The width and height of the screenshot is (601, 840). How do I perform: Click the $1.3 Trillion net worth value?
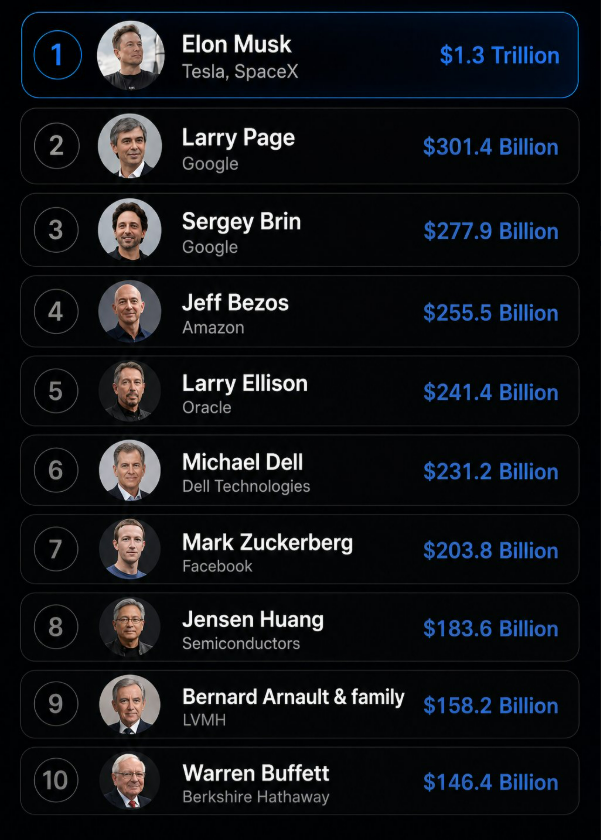coord(500,55)
